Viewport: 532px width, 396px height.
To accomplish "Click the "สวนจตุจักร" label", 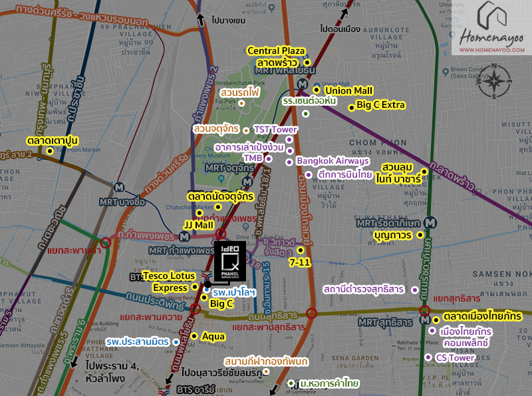I will (x=216, y=129).
